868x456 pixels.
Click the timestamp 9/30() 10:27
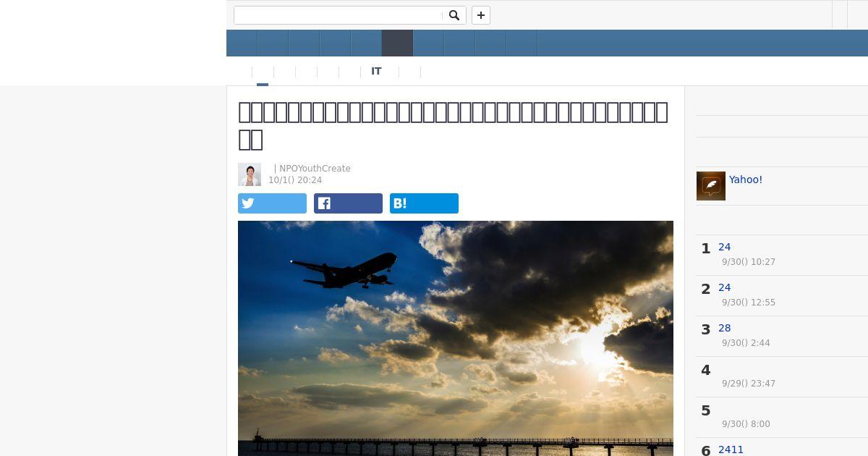749,262
